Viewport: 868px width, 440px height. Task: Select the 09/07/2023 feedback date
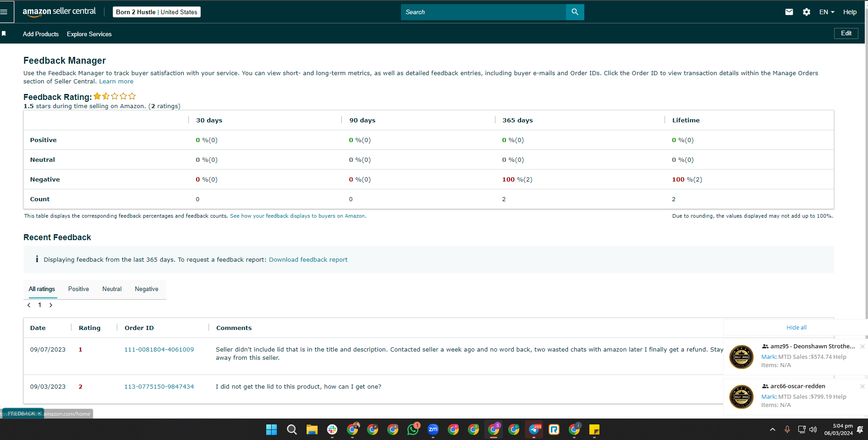48,349
